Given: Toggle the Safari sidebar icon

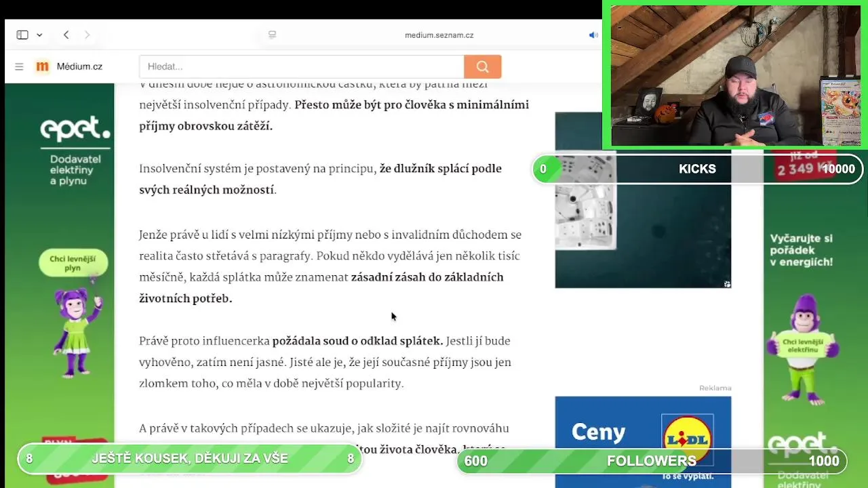Looking at the screenshot, I should [x=22, y=35].
